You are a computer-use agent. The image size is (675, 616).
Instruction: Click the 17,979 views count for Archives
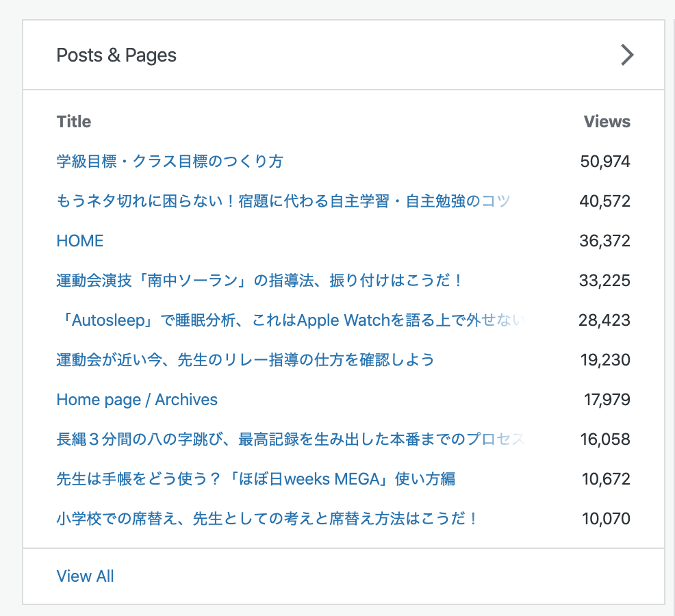click(607, 400)
